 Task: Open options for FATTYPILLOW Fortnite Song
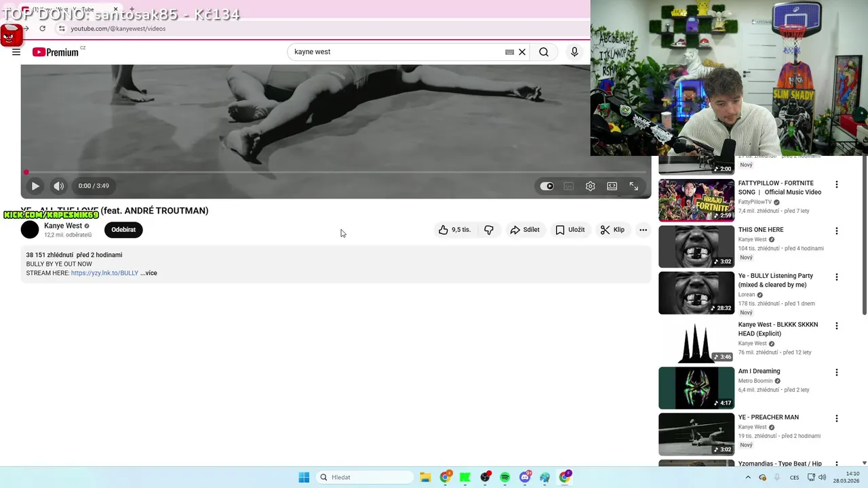tap(837, 184)
